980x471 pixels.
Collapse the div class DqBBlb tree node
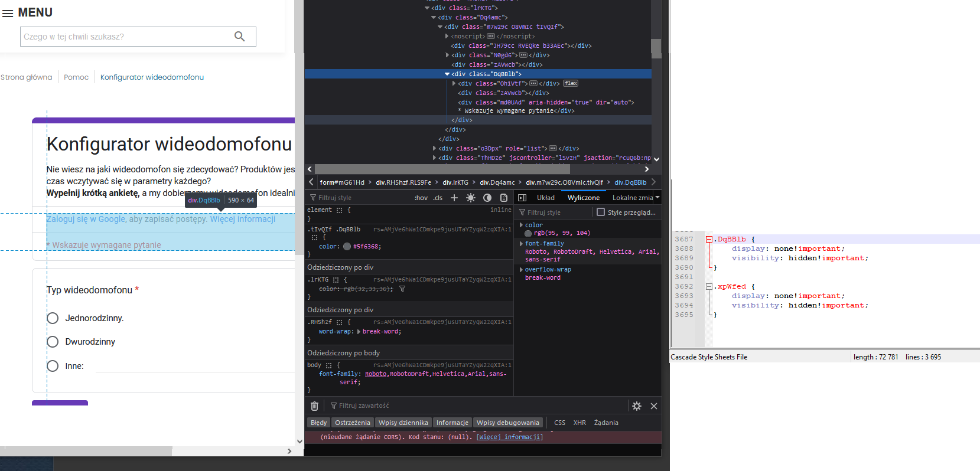click(x=447, y=74)
